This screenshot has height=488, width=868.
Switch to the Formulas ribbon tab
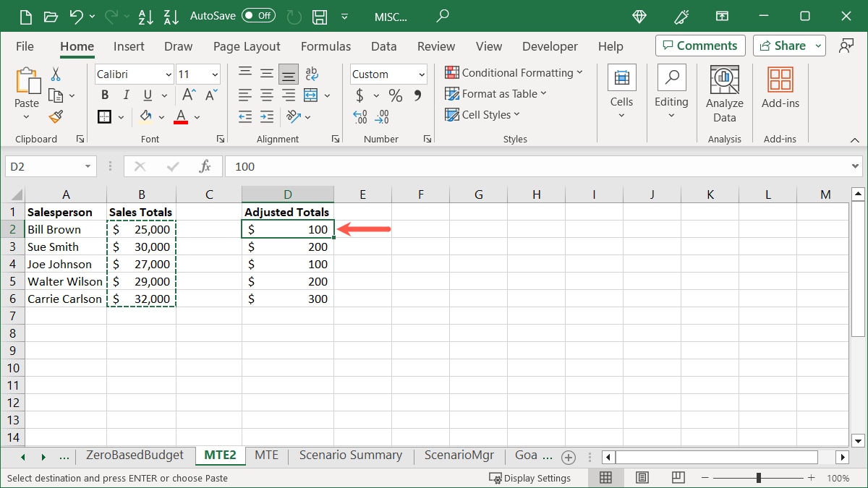325,46
